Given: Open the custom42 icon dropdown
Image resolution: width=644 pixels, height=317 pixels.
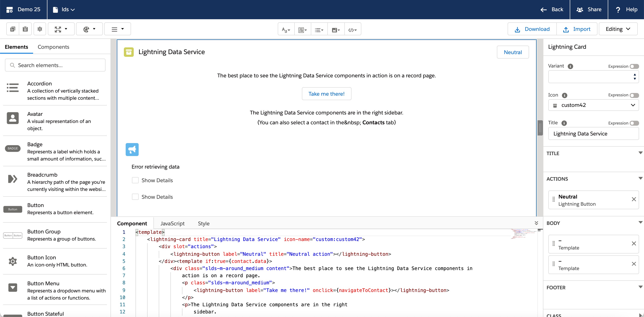Looking at the screenshot, I should 593,105.
